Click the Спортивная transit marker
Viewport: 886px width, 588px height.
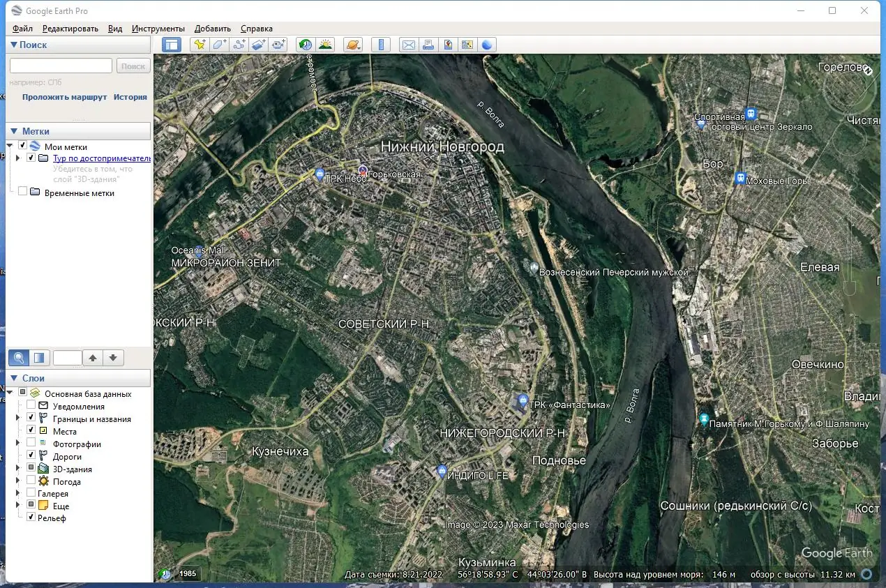(751, 113)
